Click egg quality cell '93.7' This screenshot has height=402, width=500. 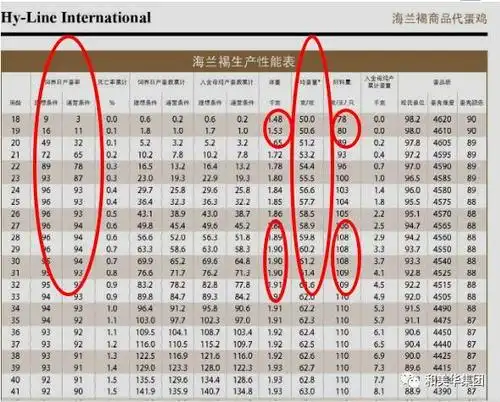412,249
